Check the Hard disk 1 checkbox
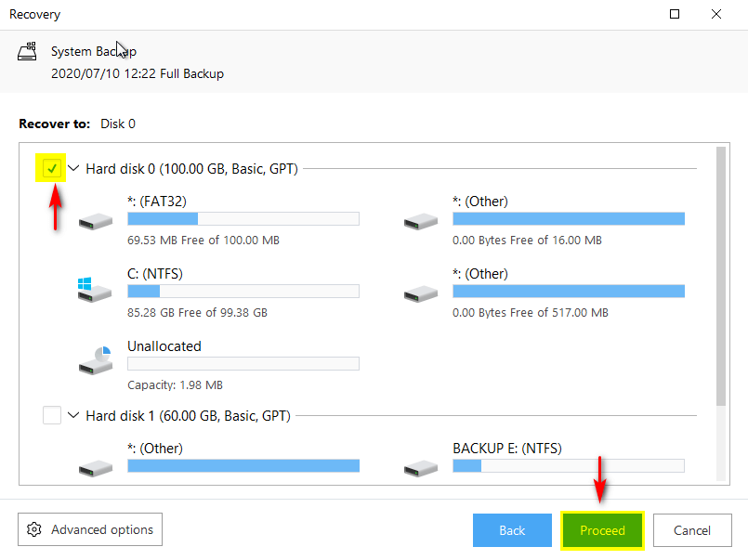 pos(52,416)
